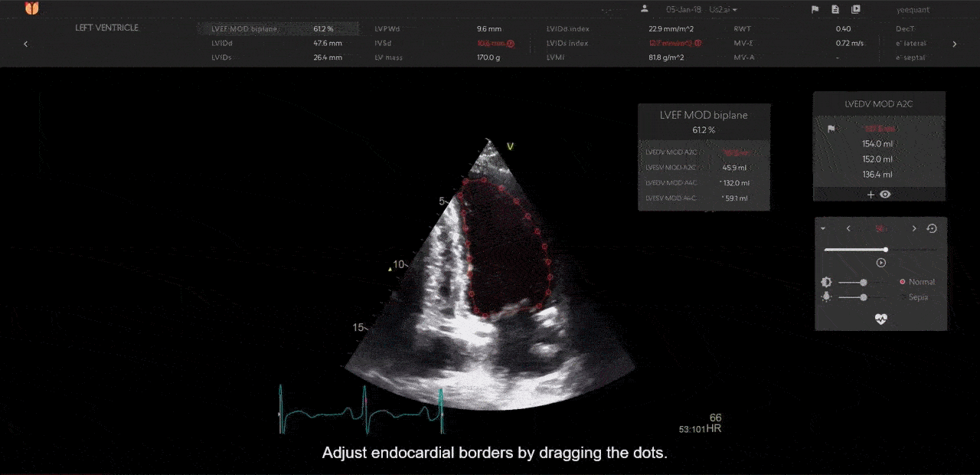980x475 pixels.
Task: Open the Us2.ai dropdown menu
Action: (x=724, y=10)
